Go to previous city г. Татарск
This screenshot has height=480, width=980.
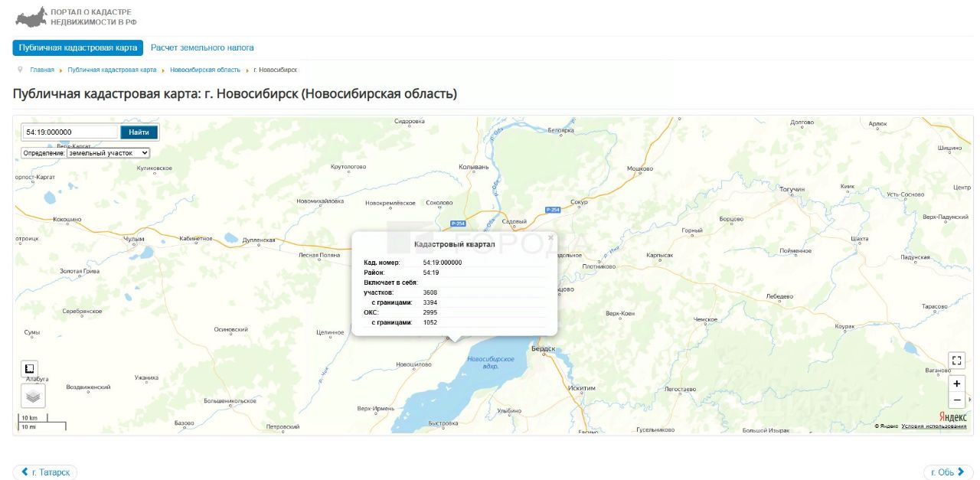click(45, 472)
